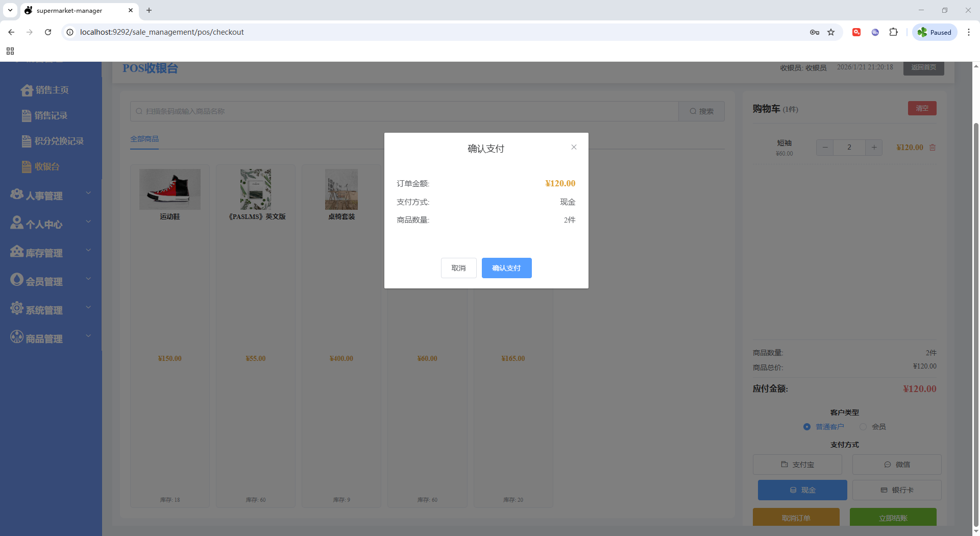Image resolution: width=980 pixels, height=536 pixels.
Task: Decrease 短袖 quantity with minus button
Action: (x=825, y=148)
